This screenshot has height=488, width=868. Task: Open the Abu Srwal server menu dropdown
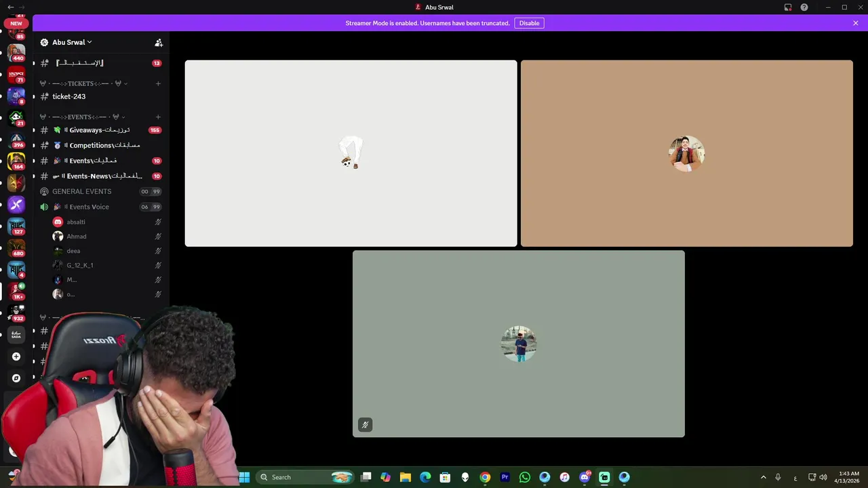71,42
